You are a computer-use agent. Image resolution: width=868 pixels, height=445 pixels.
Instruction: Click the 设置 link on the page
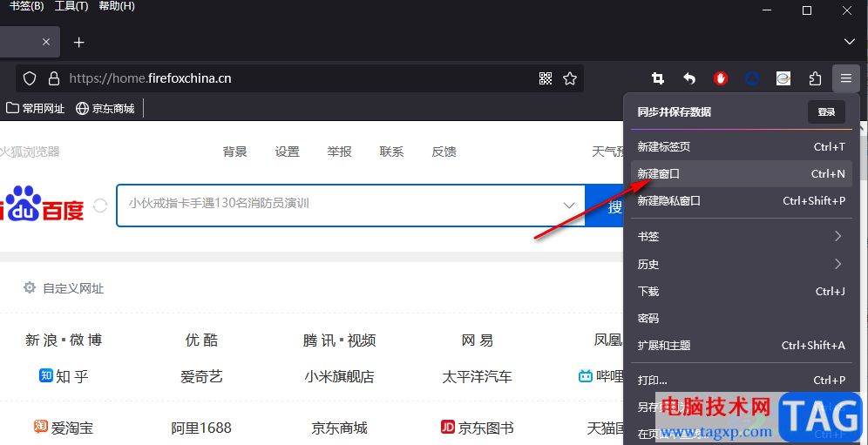pos(288,152)
